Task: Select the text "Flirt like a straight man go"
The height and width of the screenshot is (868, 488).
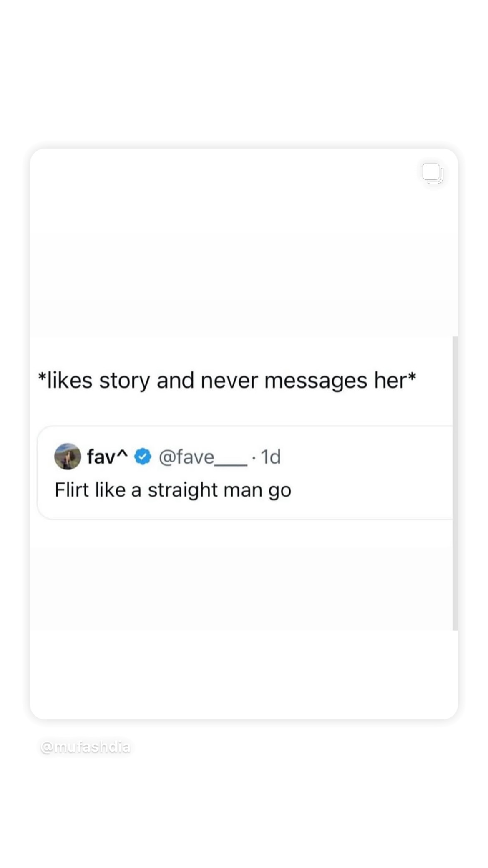Action: [173, 490]
